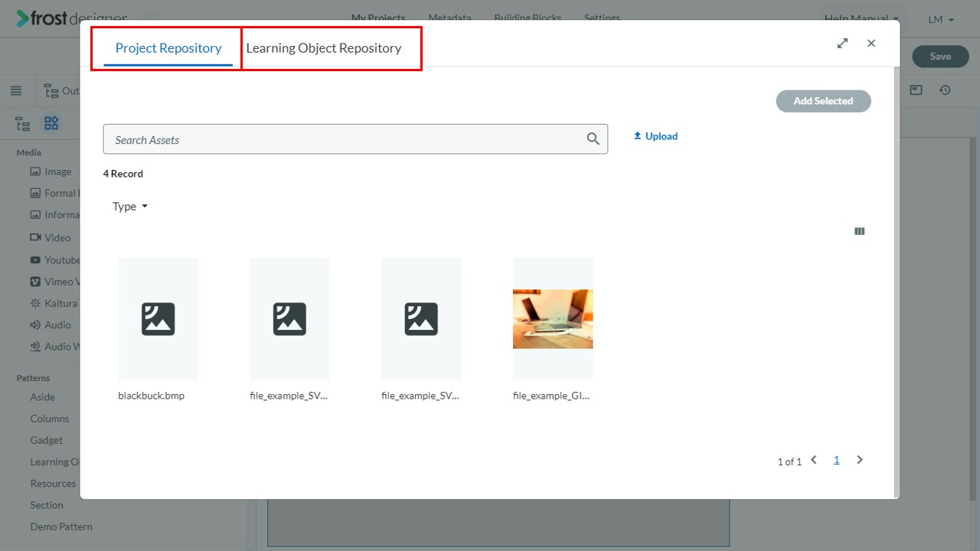The image size is (980, 551).
Task: Select the Resources pattern
Action: (x=54, y=484)
